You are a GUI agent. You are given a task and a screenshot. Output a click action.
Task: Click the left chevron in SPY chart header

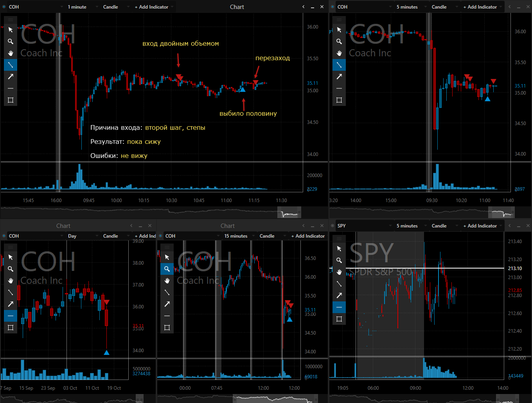pyautogui.click(x=509, y=226)
